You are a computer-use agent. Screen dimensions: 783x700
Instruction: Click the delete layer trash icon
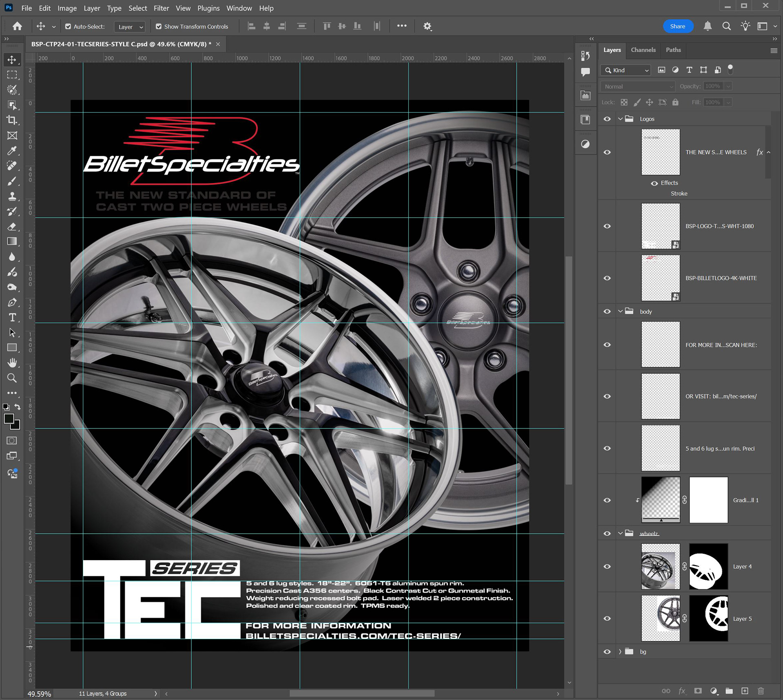(761, 691)
